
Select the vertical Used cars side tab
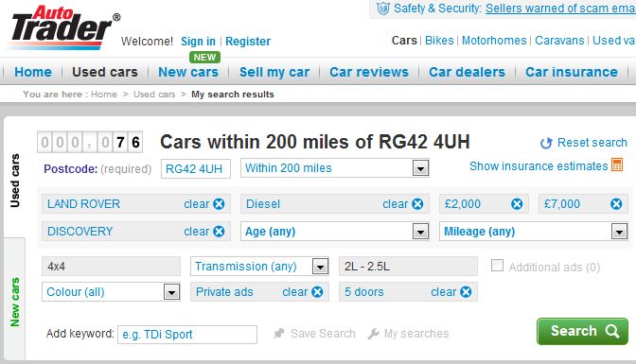[14, 181]
